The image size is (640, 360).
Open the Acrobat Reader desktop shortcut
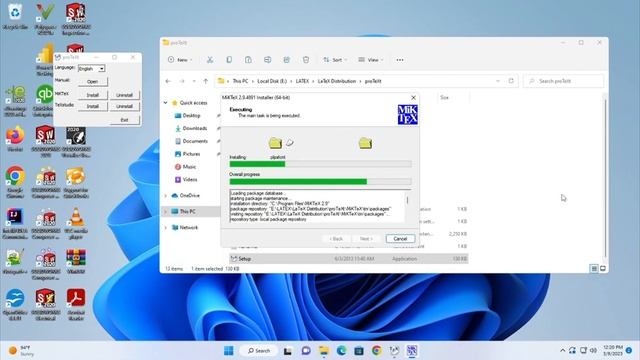pyautogui.click(x=76, y=304)
